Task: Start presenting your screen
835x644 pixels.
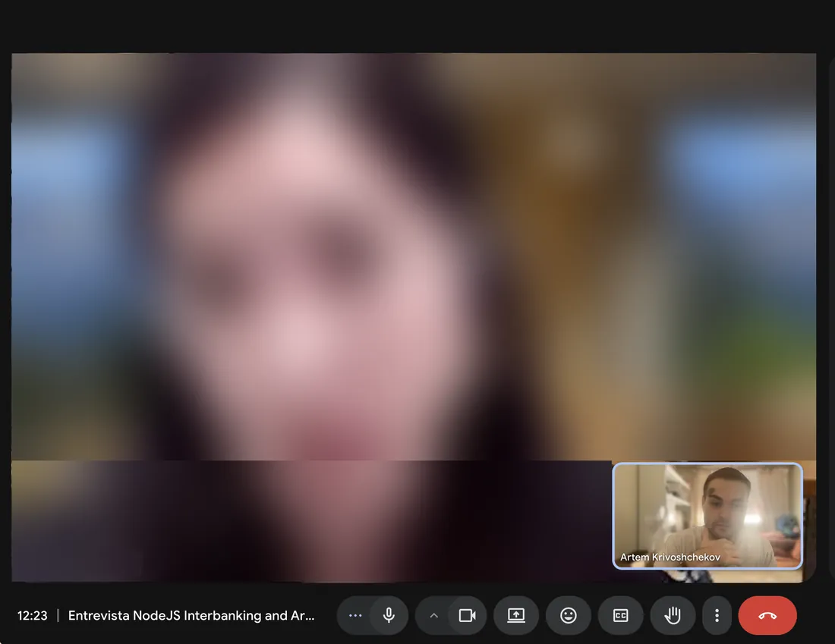Action: (516, 615)
